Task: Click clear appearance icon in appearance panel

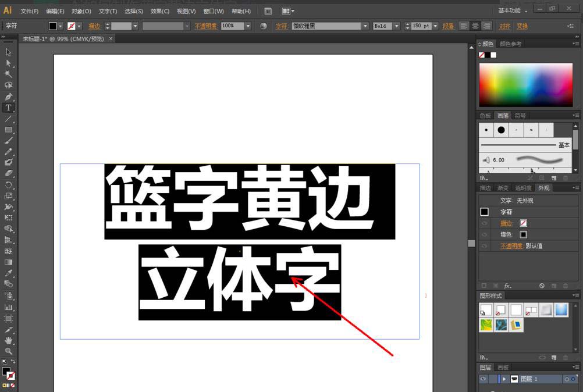Action: [x=542, y=286]
